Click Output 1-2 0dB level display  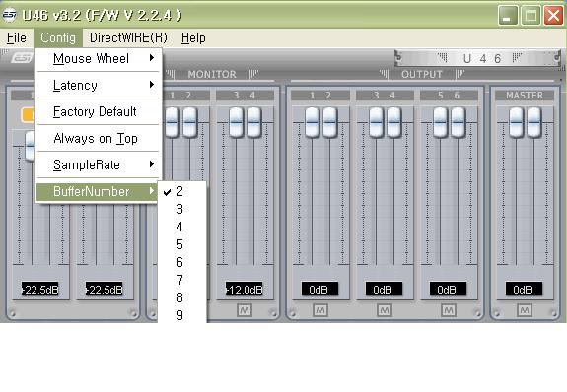point(319,289)
